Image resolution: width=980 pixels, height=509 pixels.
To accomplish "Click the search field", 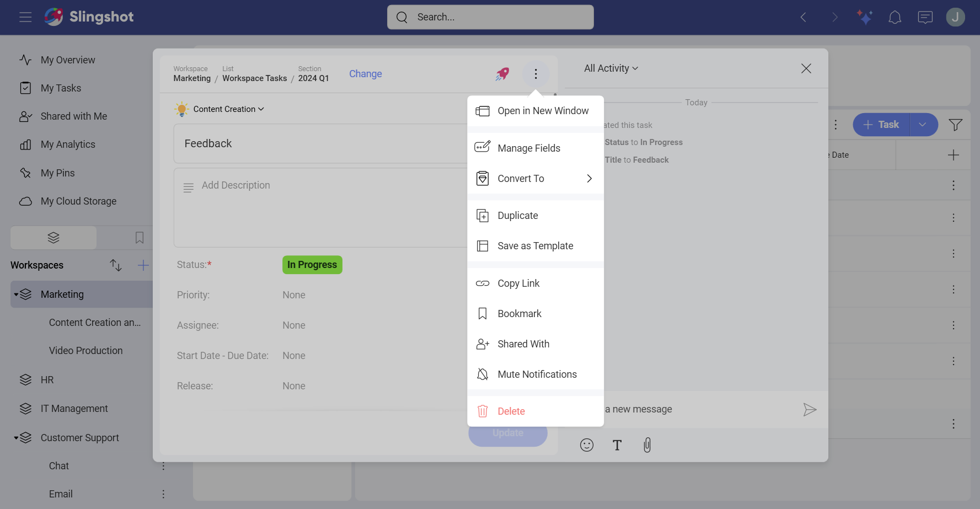I will 490,17.
